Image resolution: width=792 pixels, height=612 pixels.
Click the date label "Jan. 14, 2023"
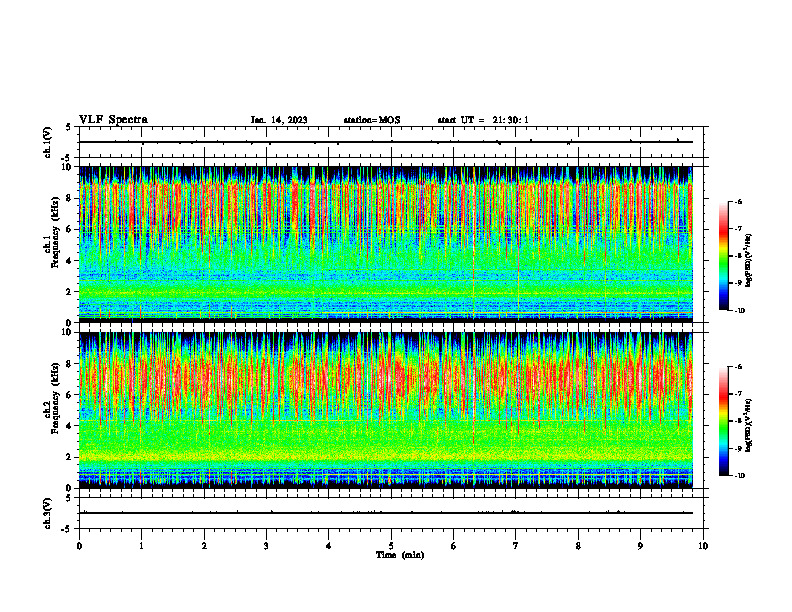[279, 120]
